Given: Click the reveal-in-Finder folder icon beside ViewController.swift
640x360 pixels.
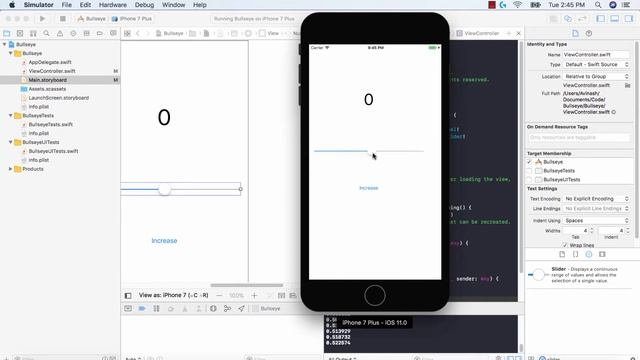Looking at the screenshot, I should pyautogui.click(x=627, y=85).
